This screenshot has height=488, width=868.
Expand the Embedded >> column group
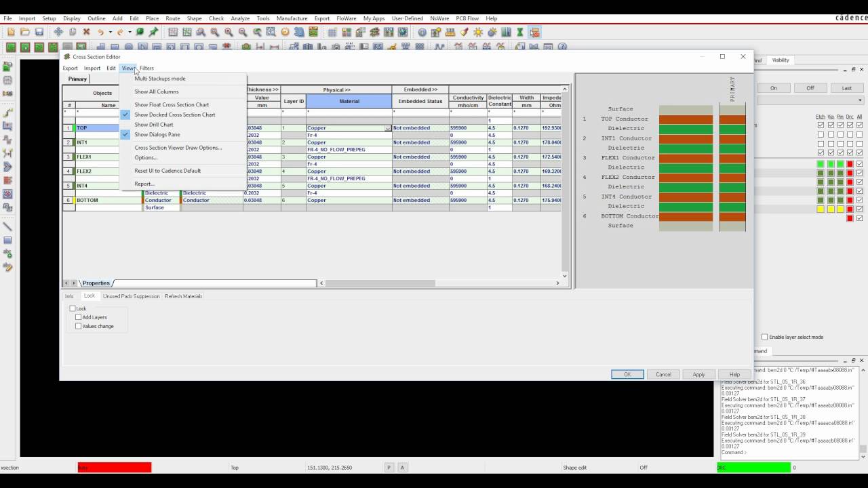(420, 89)
